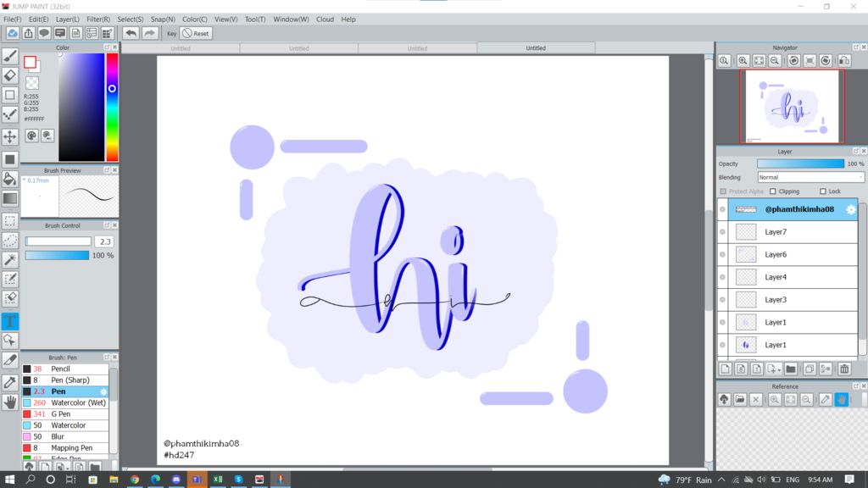Select the Brush tool
This screenshot has width=868, height=488.
click(10, 56)
